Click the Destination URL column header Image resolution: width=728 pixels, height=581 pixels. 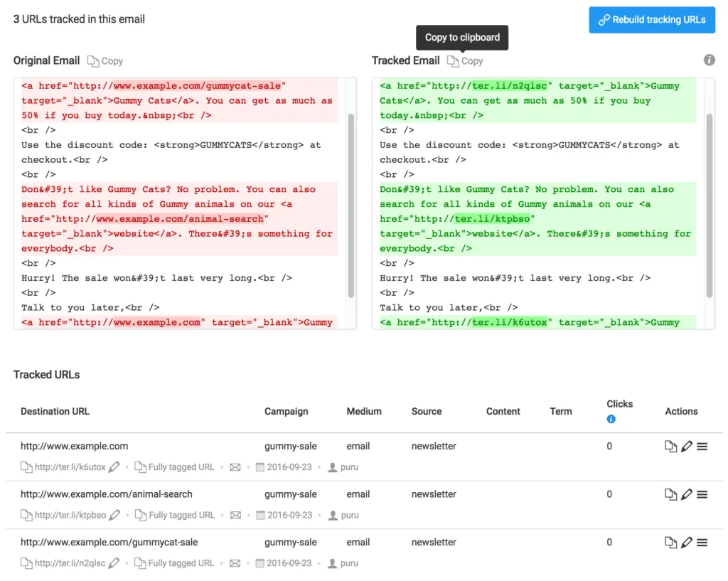55,411
